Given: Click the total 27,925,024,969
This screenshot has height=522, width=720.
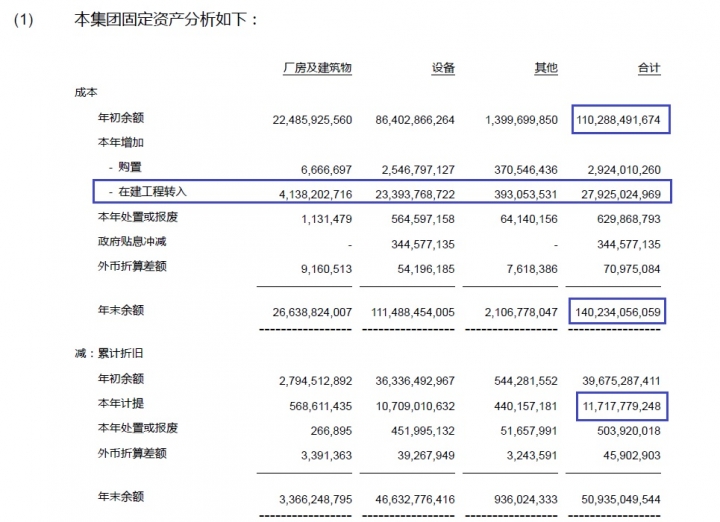Looking at the screenshot, I should [621, 195].
